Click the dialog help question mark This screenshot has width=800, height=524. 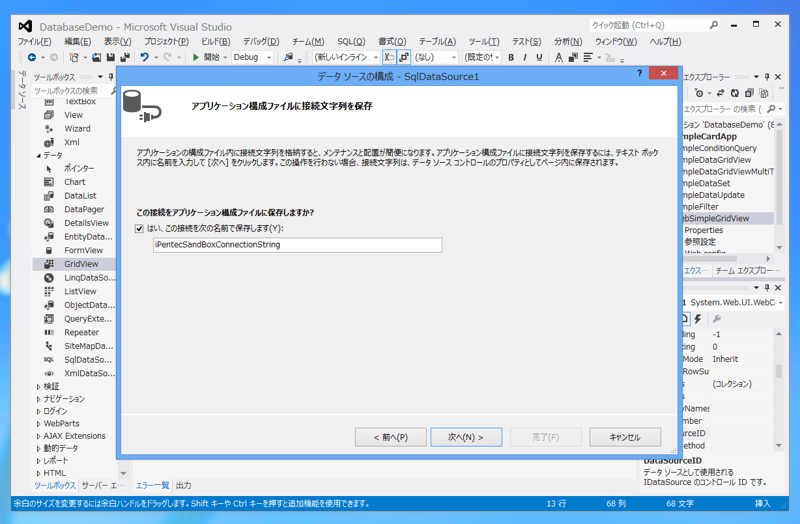pyautogui.click(x=640, y=73)
